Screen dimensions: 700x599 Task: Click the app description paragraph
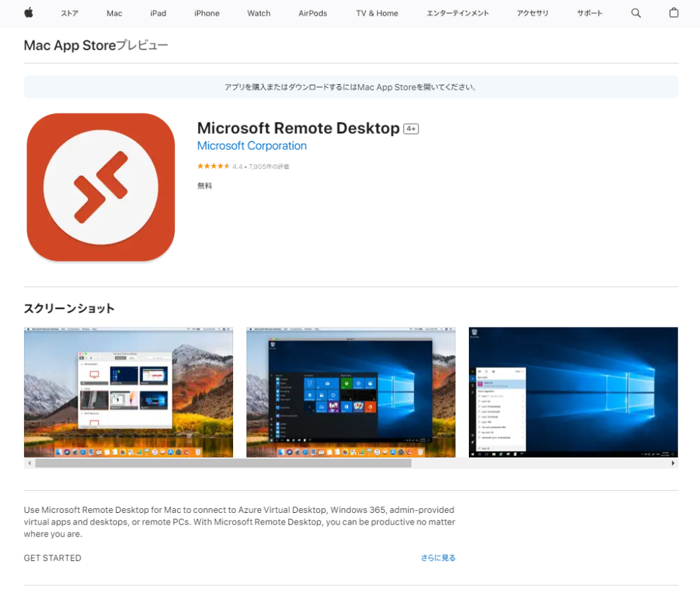tap(240, 522)
